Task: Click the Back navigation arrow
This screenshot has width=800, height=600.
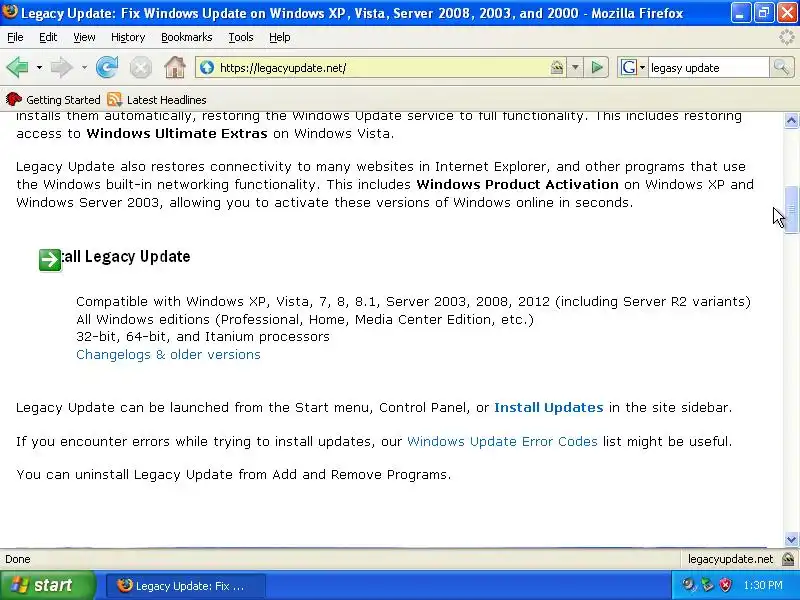Action: (x=17, y=67)
